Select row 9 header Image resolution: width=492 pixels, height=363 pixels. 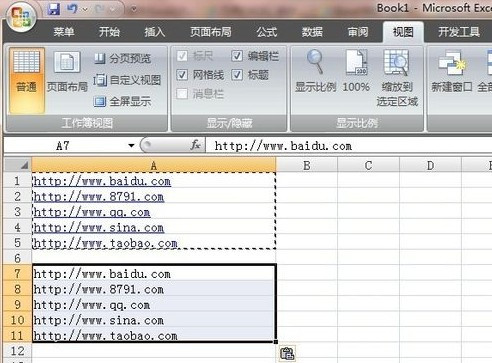coord(18,304)
